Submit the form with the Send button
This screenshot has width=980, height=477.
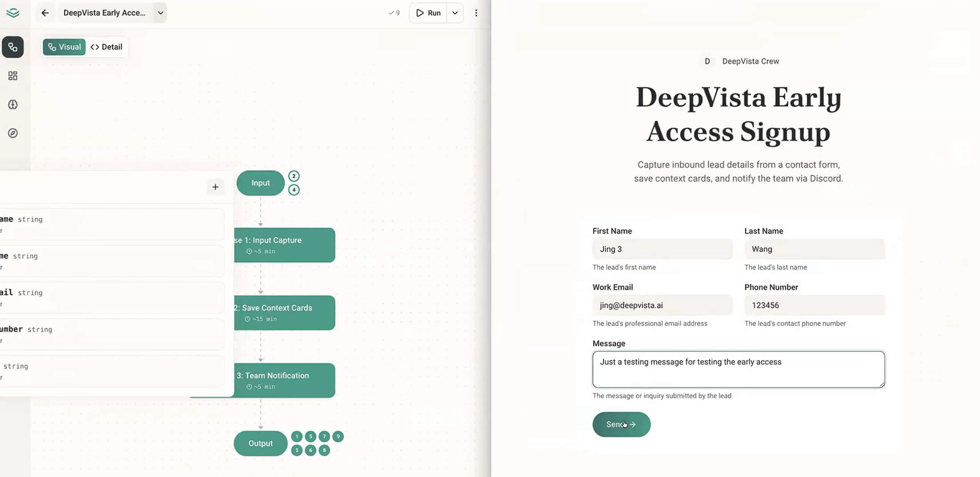(621, 424)
